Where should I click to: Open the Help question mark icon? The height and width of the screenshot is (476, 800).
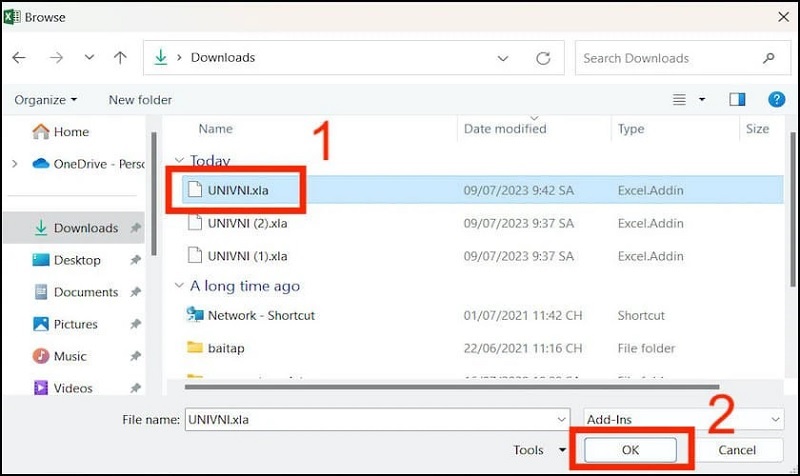[775, 99]
